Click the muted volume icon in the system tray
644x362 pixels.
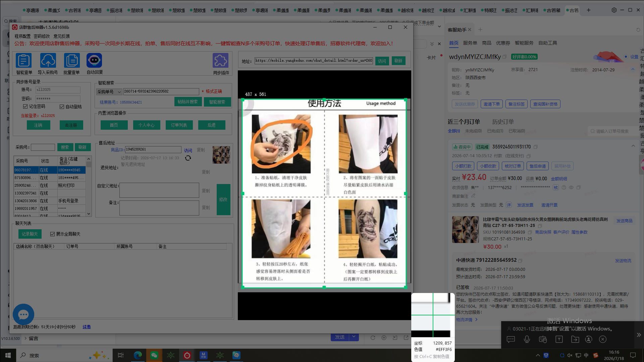pos(570,355)
